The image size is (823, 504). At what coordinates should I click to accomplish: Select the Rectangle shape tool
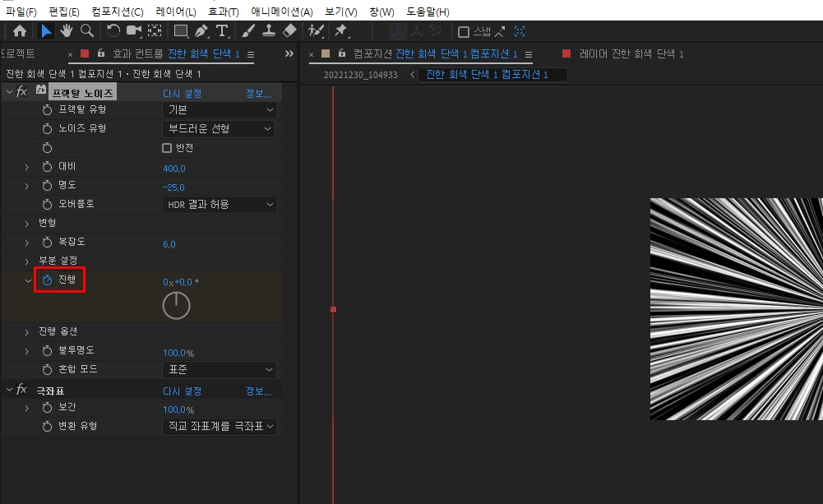click(x=181, y=31)
